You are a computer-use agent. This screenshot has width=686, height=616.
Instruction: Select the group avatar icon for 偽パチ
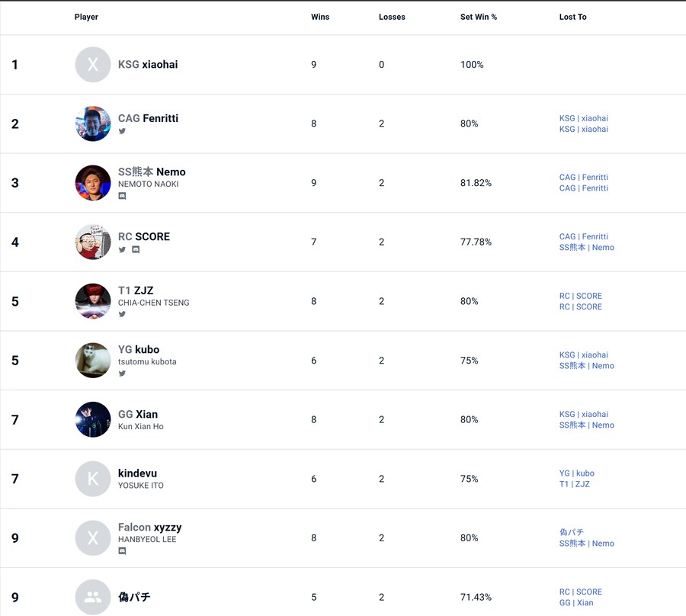coord(92,598)
